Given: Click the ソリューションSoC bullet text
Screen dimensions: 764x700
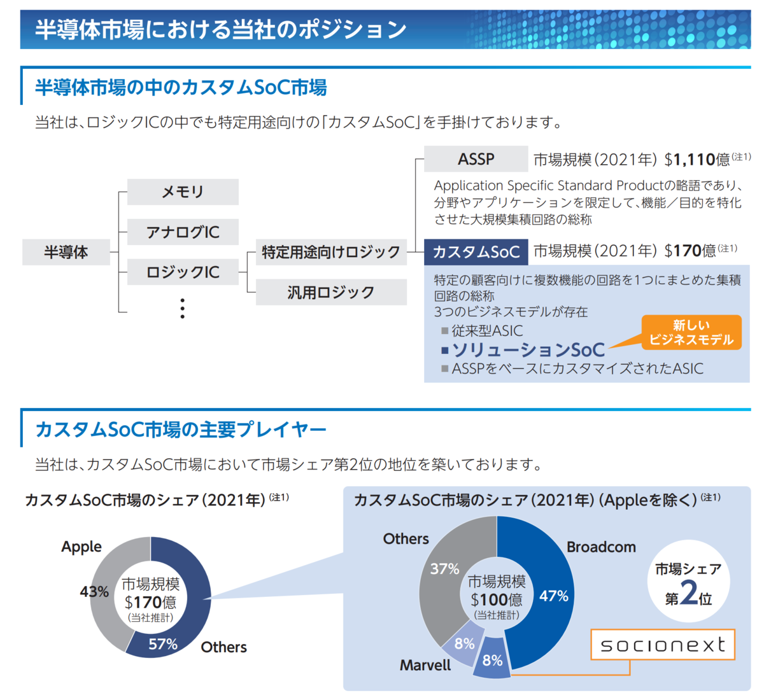Looking at the screenshot, I should click(528, 349).
